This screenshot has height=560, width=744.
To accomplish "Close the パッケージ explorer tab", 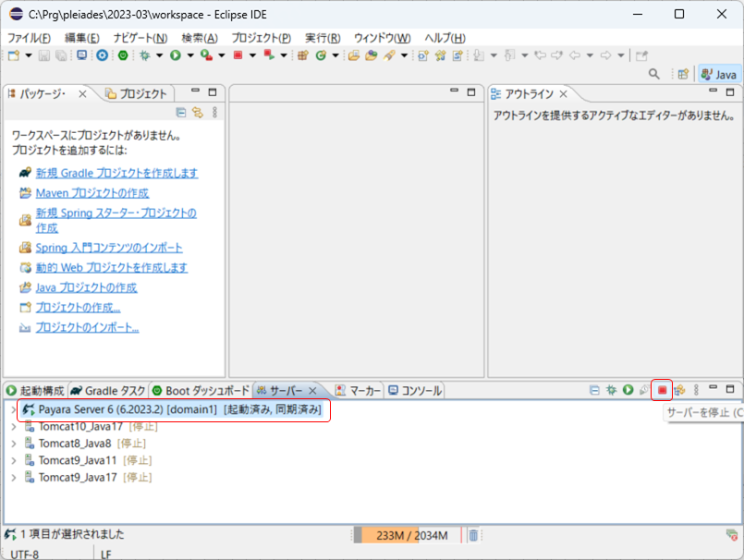I will tap(82, 94).
